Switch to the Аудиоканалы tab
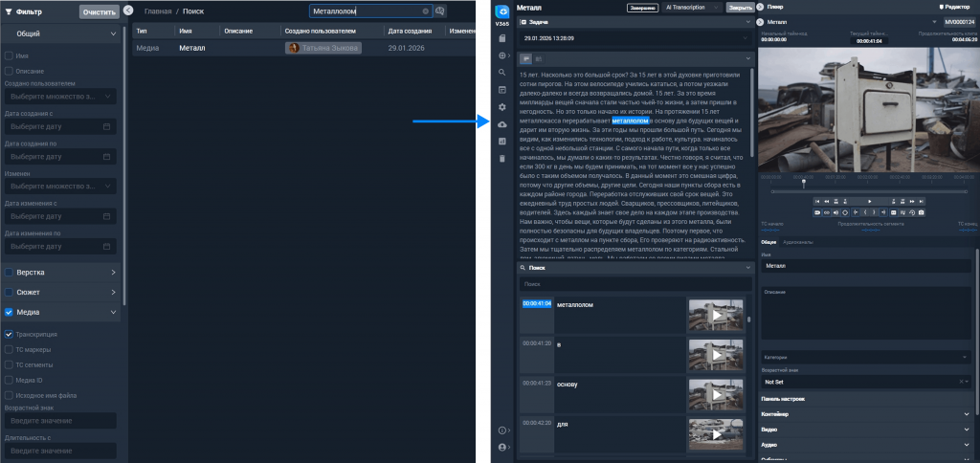This screenshot has width=980, height=463. (798, 242)
